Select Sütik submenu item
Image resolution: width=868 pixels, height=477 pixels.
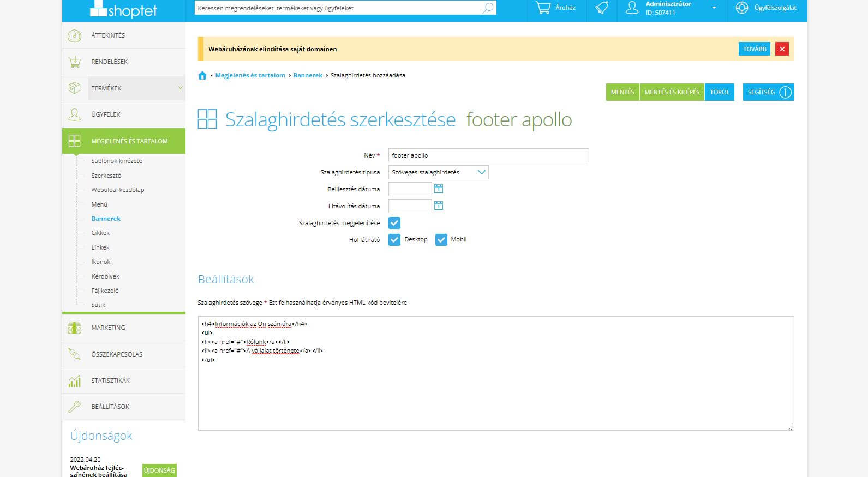tap(98, 305)
